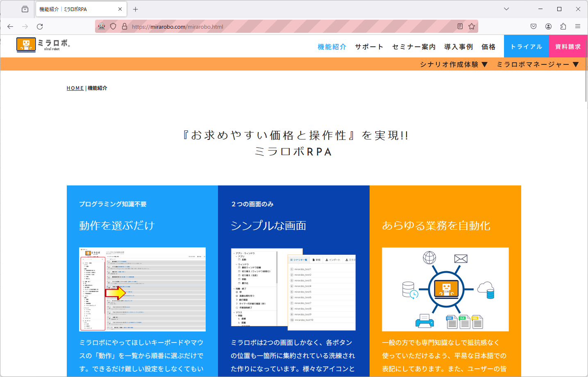The height and width of the screenshot is (377, 588).
Task: Click the browser back arrow
Action: [10, 27]
